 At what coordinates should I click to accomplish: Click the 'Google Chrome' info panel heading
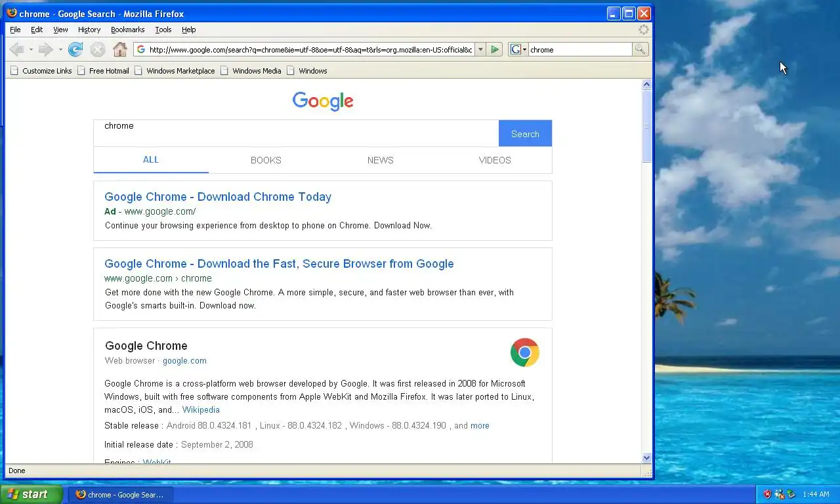pos(146,346)
